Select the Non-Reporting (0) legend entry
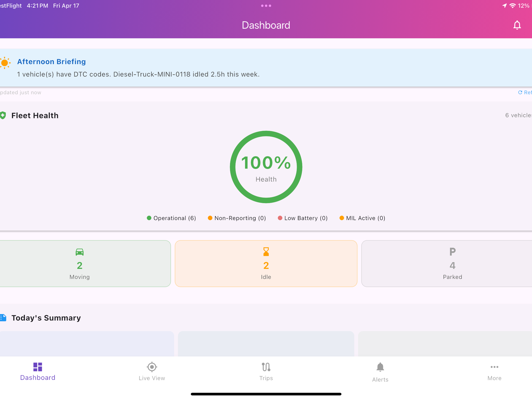Image resolution: width=532 pixels, height=399 pixels. pos(237,218)
